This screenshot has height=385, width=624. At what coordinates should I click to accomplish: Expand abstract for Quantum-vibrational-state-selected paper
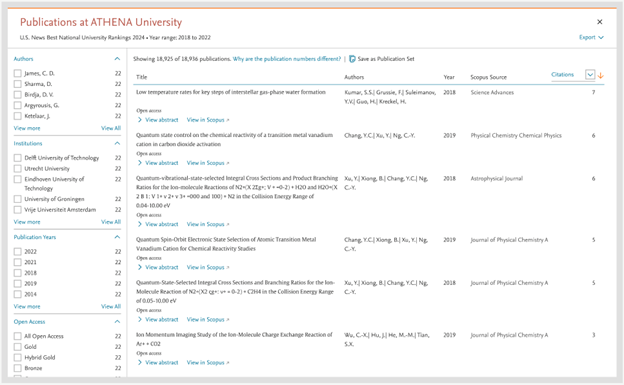click(158, 224)
